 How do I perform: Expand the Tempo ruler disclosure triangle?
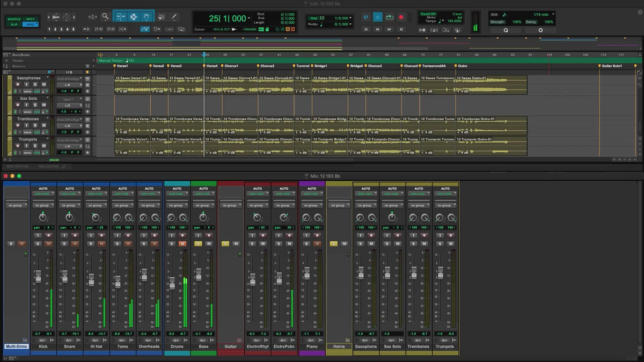click(x=6, y=61)
